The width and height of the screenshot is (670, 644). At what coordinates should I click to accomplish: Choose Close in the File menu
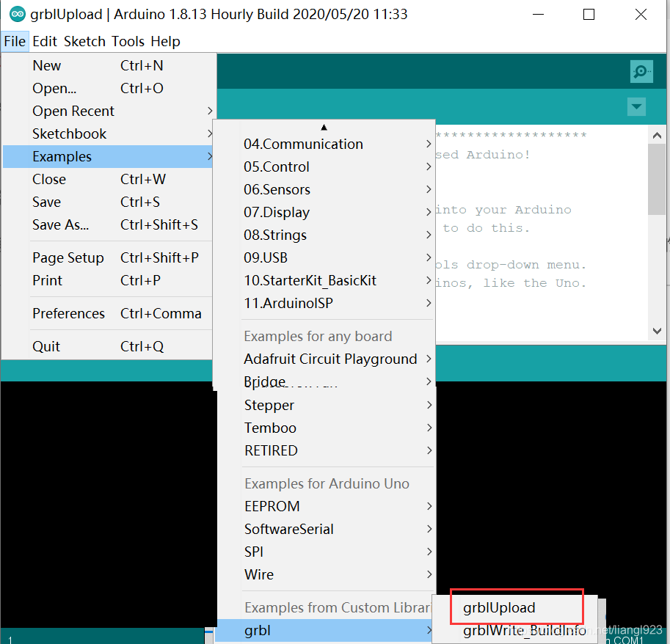point(108,179)
